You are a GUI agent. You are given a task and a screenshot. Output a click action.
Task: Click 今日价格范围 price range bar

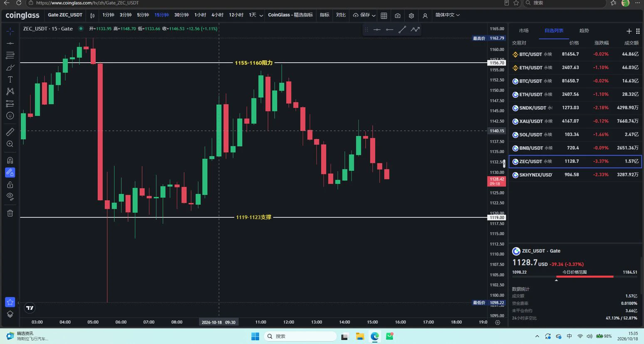575,276
